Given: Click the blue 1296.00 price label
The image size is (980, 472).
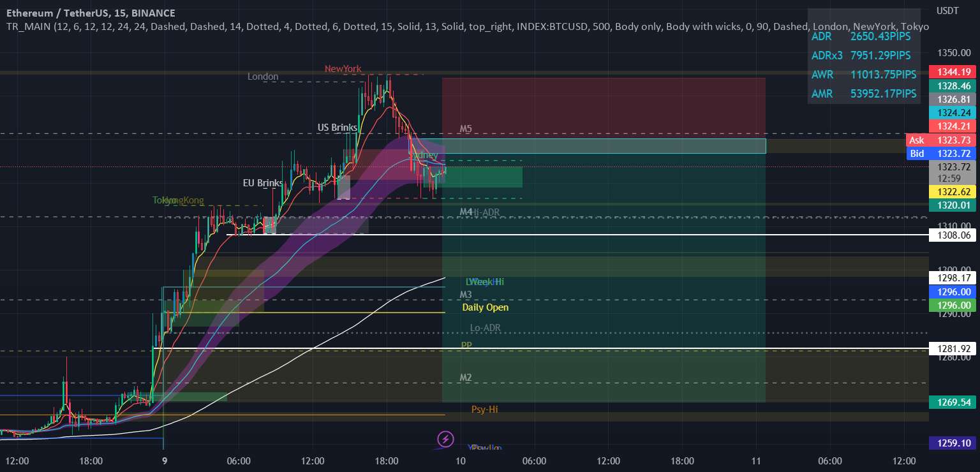Looking at the screenshot, I should pos(953,291).
